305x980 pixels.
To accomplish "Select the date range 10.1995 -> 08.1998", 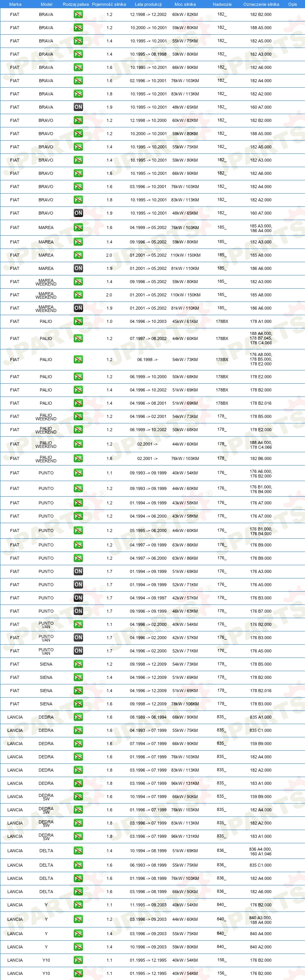I will (x=148, y=54).
